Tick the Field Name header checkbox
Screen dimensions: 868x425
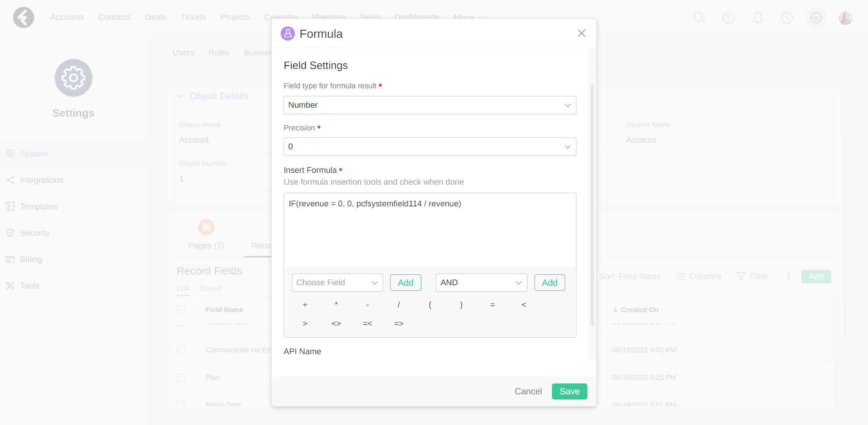181,310
